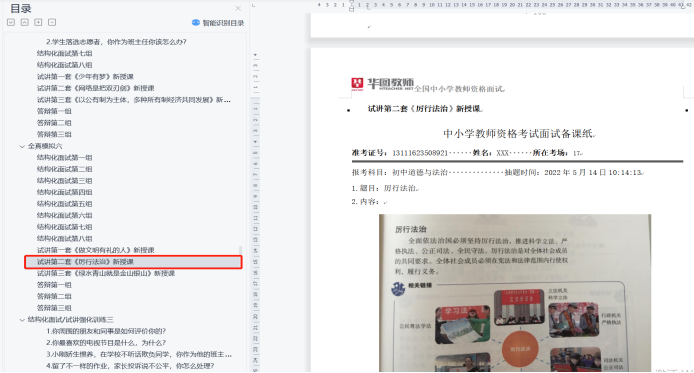Click the ruler corner tab-stop selector icon
The width and height of the screenshot is (694, 373).
tap(254, 5)
